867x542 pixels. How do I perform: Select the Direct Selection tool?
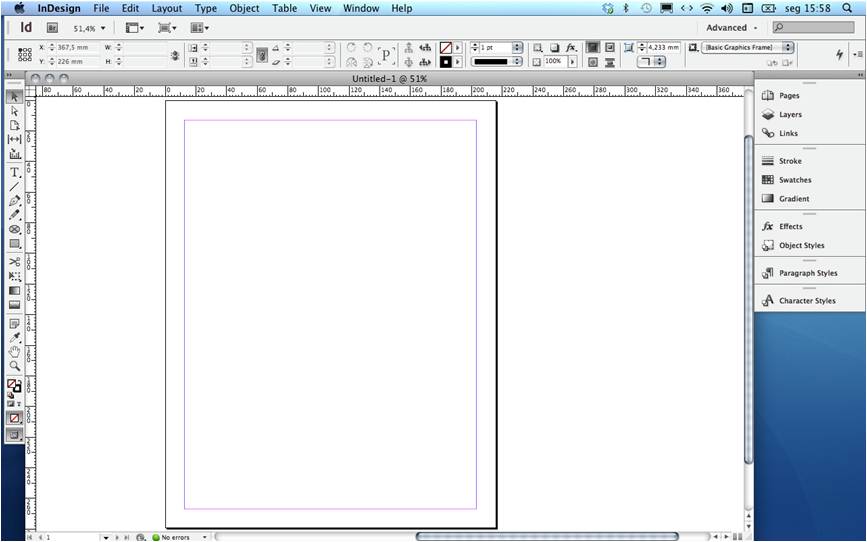14,111
